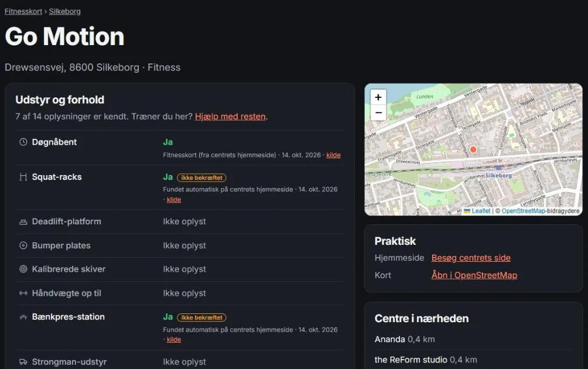The image size is (588, 369).
Task: Click 'ikke bekræftet' badge on Bænkpres-station
Action: [201, 317]
